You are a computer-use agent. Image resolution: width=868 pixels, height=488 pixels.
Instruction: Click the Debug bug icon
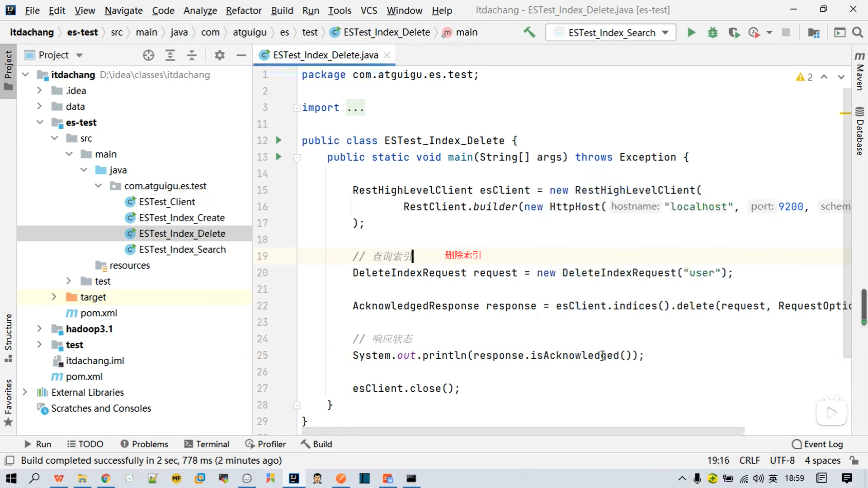click(x=712, y=33)
